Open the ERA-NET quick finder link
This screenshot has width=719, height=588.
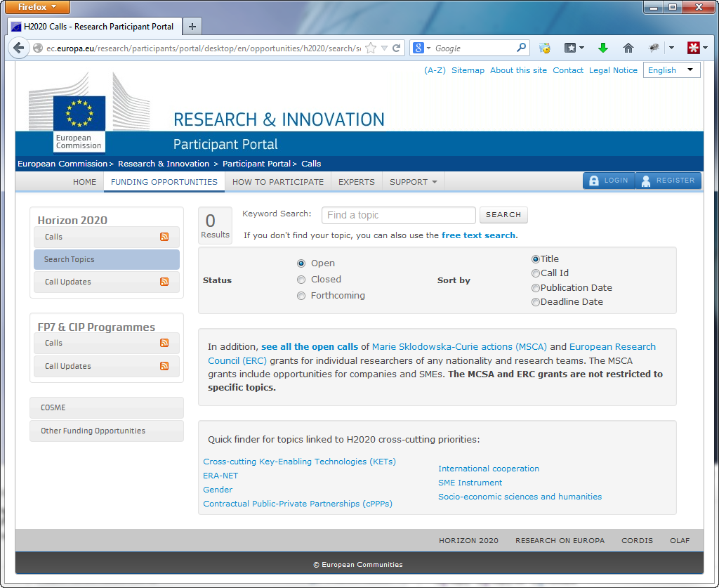tap(220, 476)
